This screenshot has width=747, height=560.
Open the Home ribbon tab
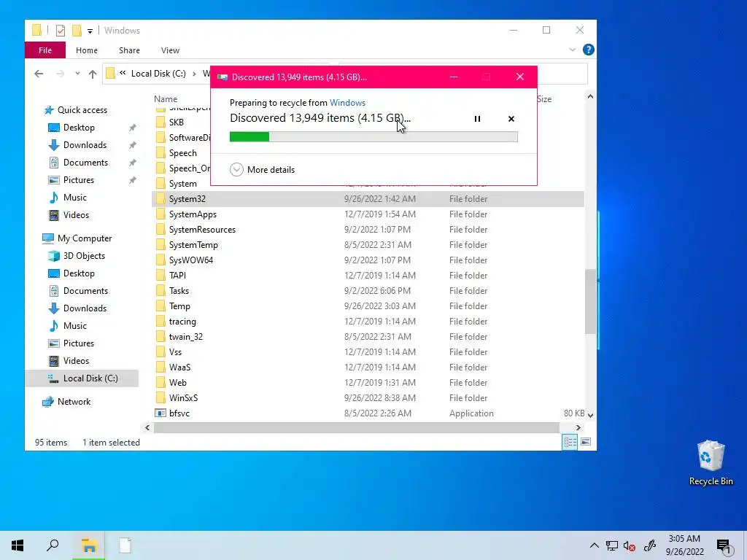86,50
